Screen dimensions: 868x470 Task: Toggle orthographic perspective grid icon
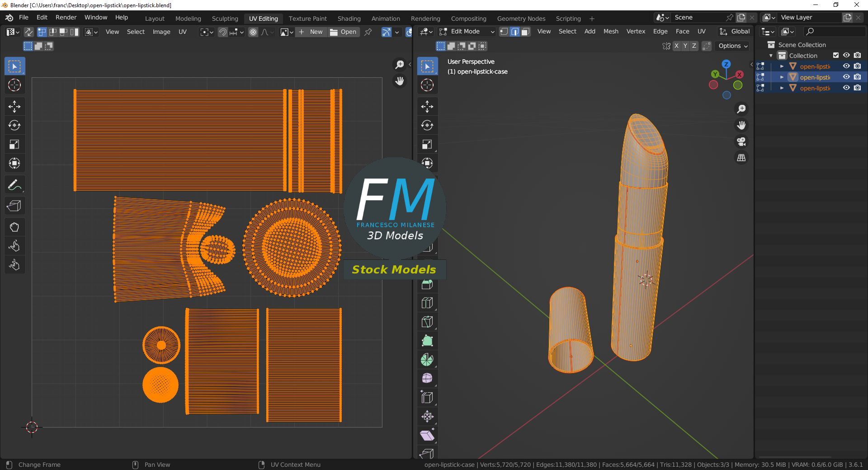[741, 158]
